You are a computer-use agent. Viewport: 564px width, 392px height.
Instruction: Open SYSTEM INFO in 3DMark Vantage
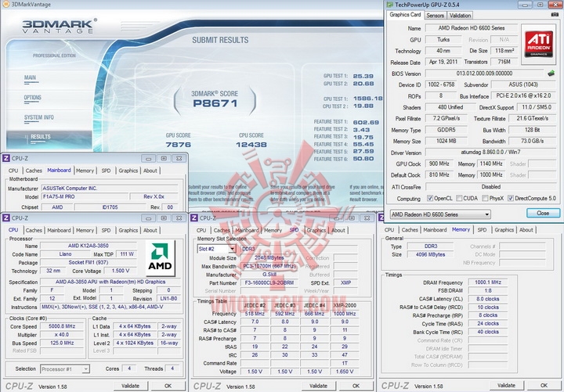pos(39,117)
